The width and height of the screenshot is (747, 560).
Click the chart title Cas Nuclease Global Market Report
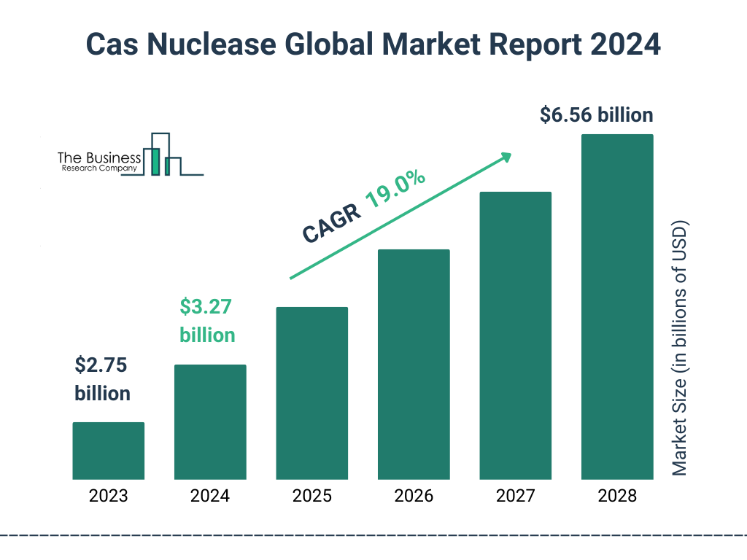point(373,44)
